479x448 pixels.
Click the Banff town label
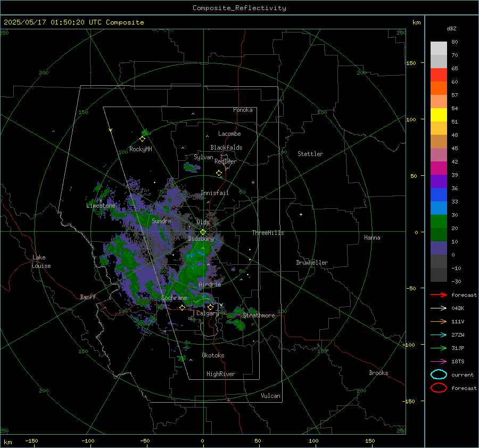point(88,297)
